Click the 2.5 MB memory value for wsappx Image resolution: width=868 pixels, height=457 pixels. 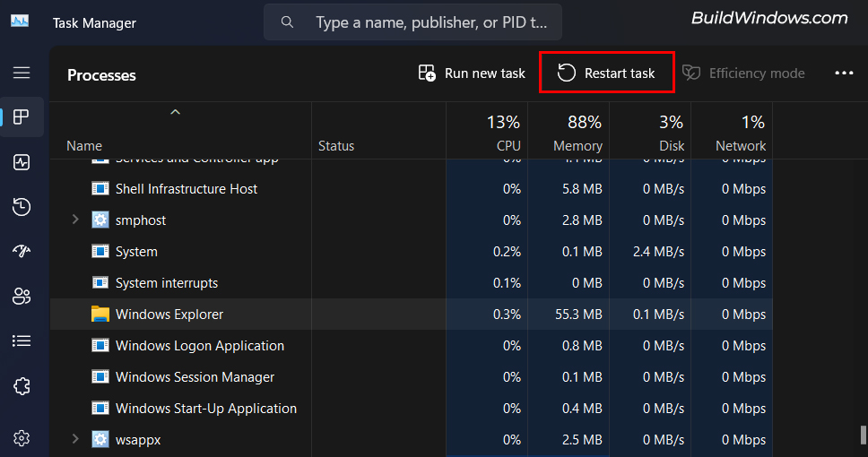click(x=582, y=440)
